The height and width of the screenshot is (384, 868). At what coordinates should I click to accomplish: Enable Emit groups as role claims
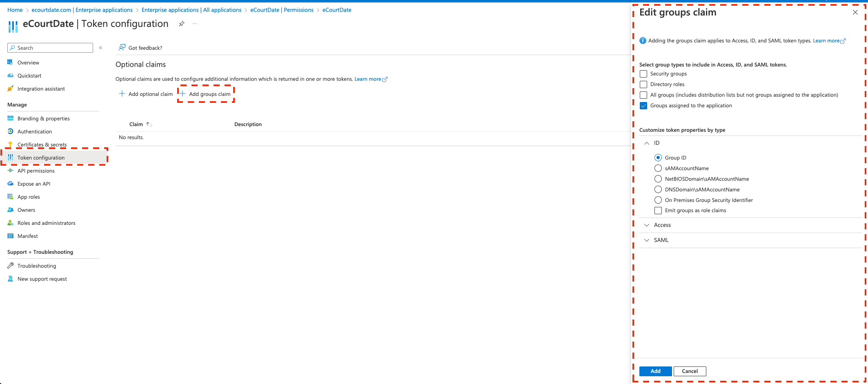658,211
